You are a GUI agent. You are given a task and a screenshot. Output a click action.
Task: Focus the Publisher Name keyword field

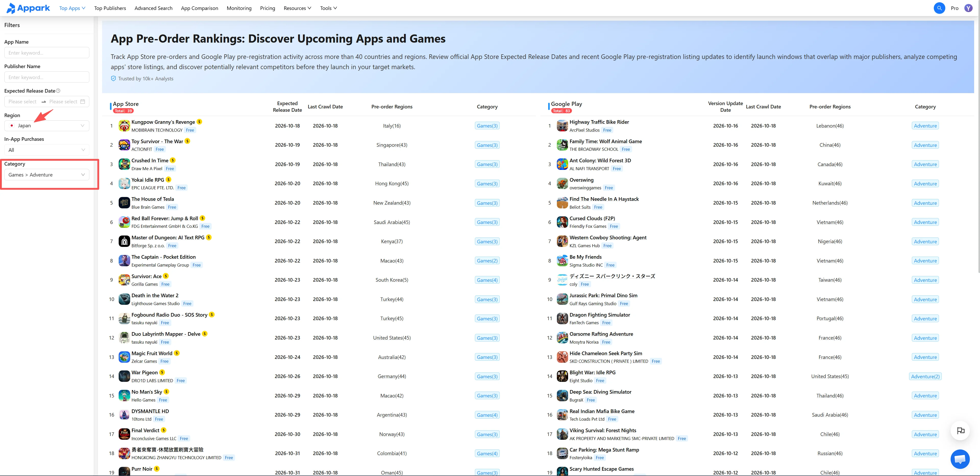47,77
